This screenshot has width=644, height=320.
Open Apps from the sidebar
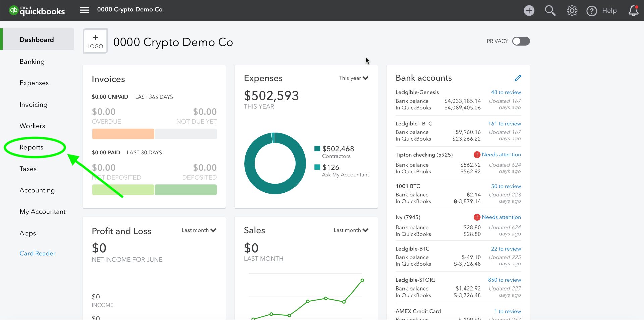pos(28,233)
